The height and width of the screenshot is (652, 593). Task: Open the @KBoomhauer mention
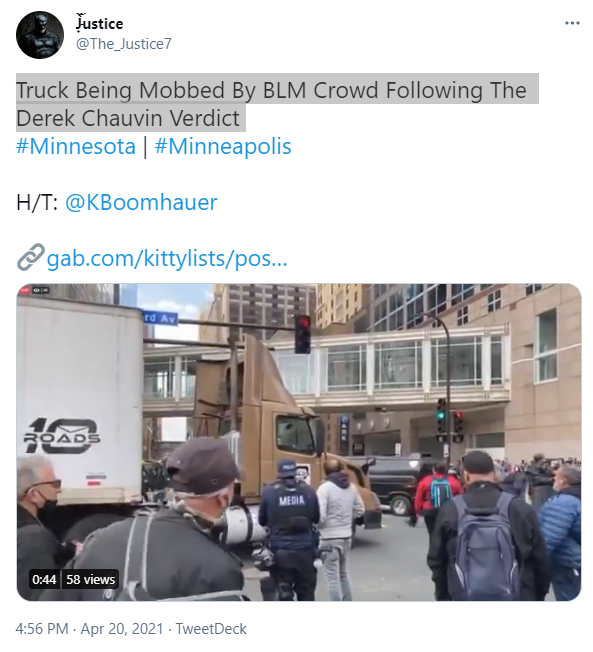[x=141, y=203]
